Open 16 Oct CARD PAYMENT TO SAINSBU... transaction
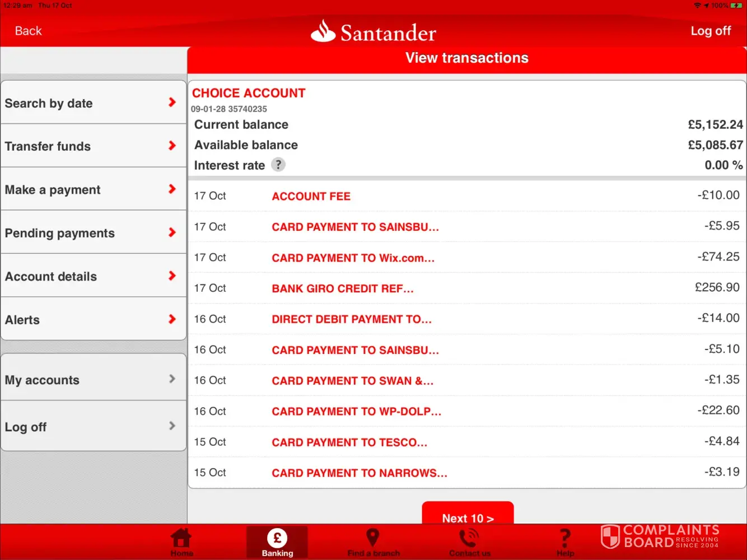This screenshot has height=560, width=747. click(x=467, y=350)
